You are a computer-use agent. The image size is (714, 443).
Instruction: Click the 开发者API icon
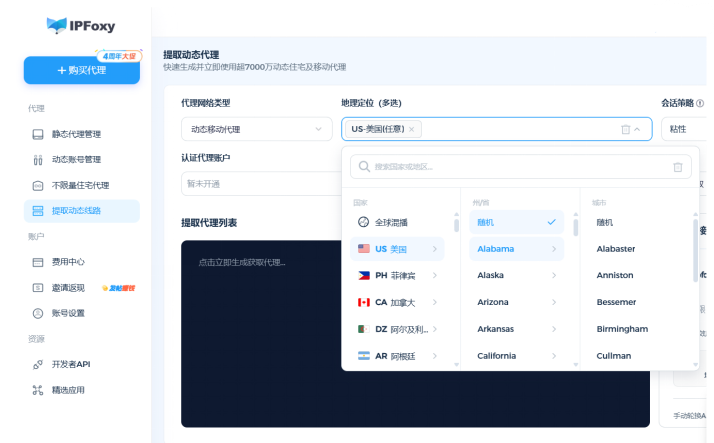(38, 364)
